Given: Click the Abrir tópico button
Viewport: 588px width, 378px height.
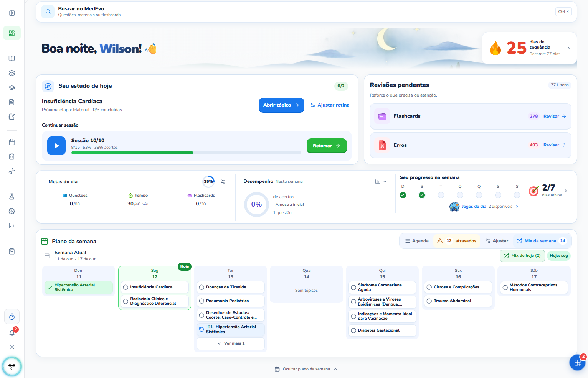Looking at the screenshot, I should pyautogui.click(x=281, y=105).
